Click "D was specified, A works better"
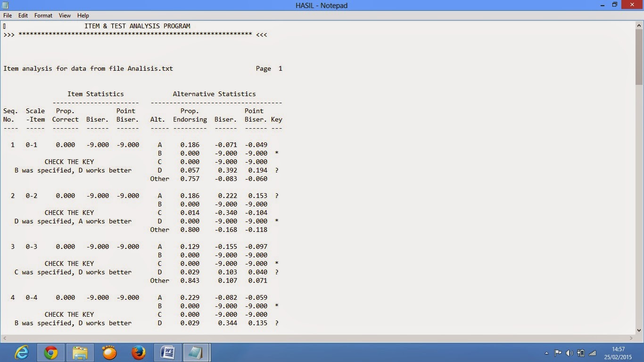The image size is (644, 362). [x=73, y=221]
